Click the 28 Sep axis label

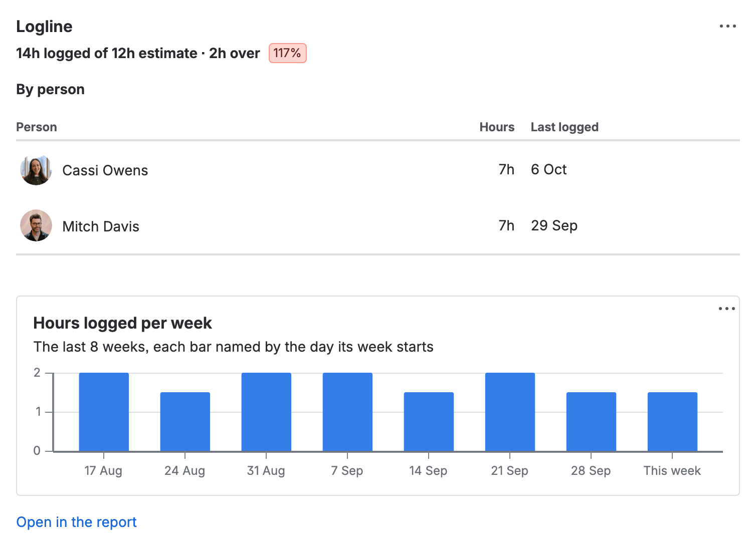(x=591, y=471)
